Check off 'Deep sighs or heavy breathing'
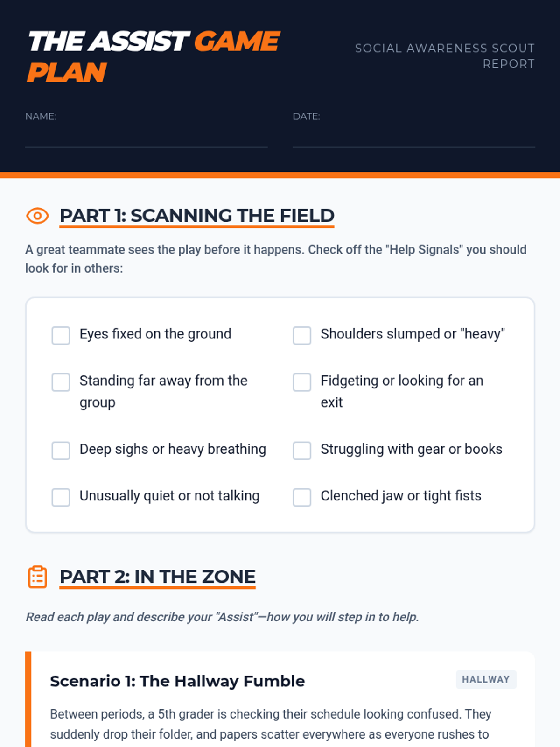The height and width of the screenshot is (747, 560). (61, 451)
